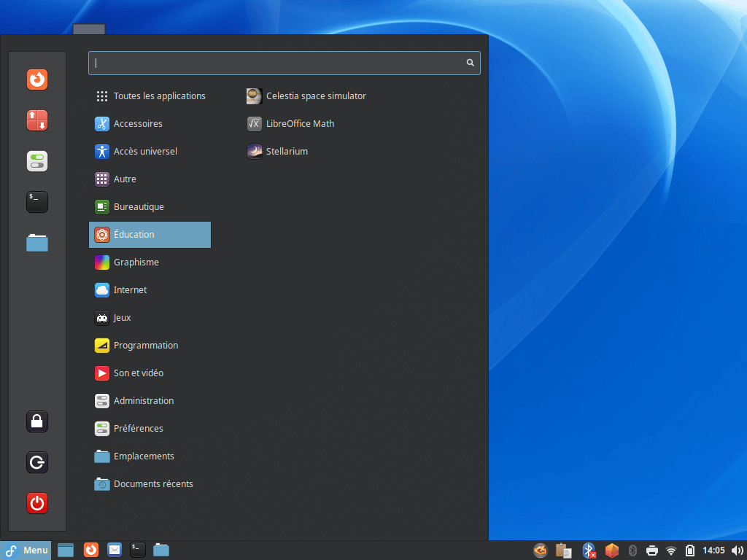This screenshot has height=560, width=747.
Task: Open Firefox from the menu favorites sidebar
Action: click(x=37, y=79)
